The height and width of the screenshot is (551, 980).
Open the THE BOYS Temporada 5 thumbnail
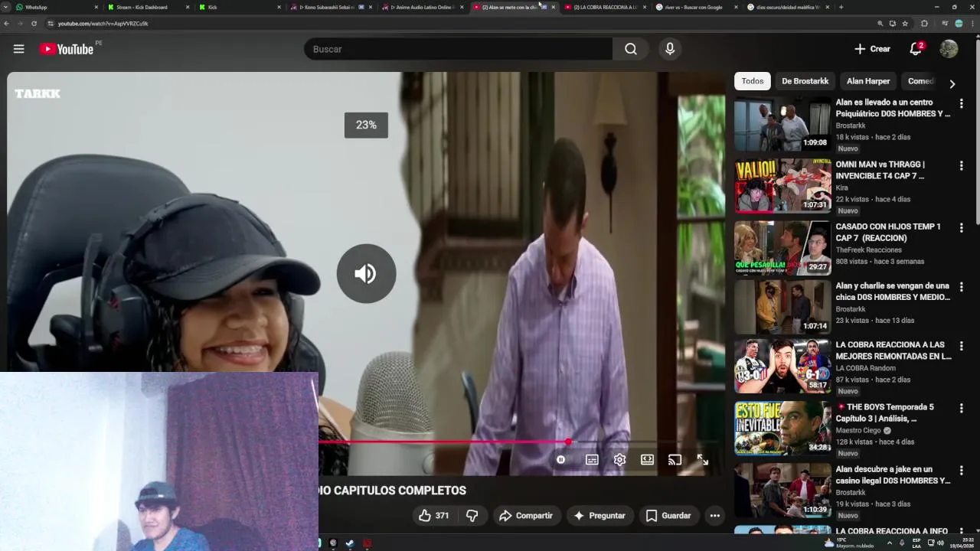(x=782, y=429)
